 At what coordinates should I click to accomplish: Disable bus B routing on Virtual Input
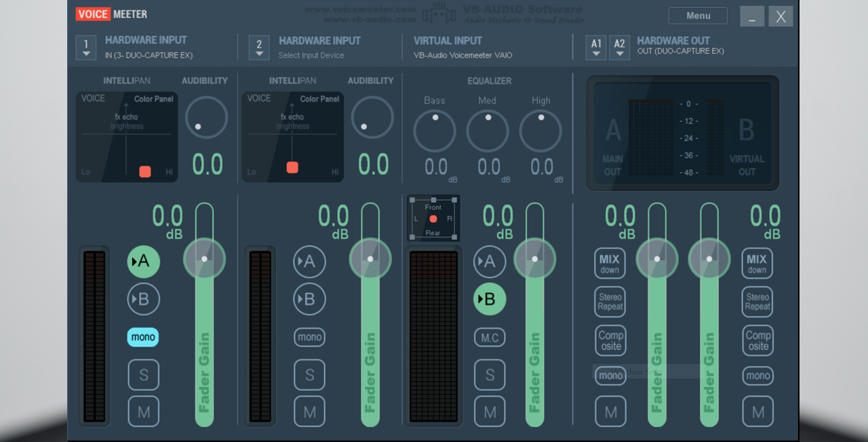490,299
